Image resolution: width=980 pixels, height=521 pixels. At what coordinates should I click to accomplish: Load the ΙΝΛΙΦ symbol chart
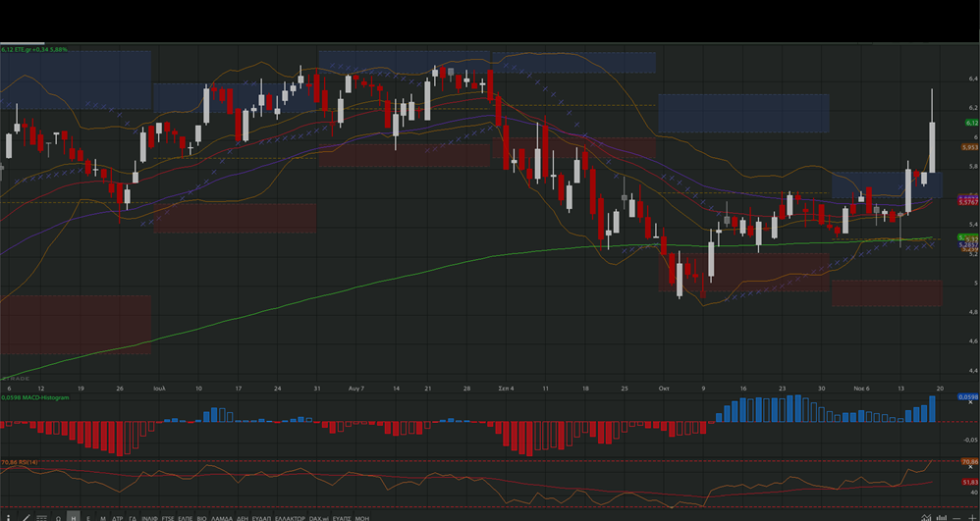149,518
